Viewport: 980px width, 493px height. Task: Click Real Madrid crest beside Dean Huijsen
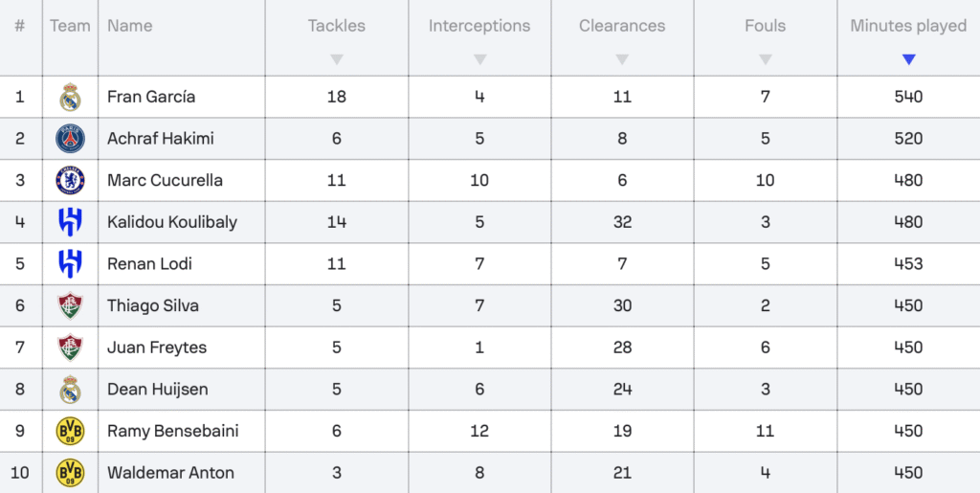point(70,390)
